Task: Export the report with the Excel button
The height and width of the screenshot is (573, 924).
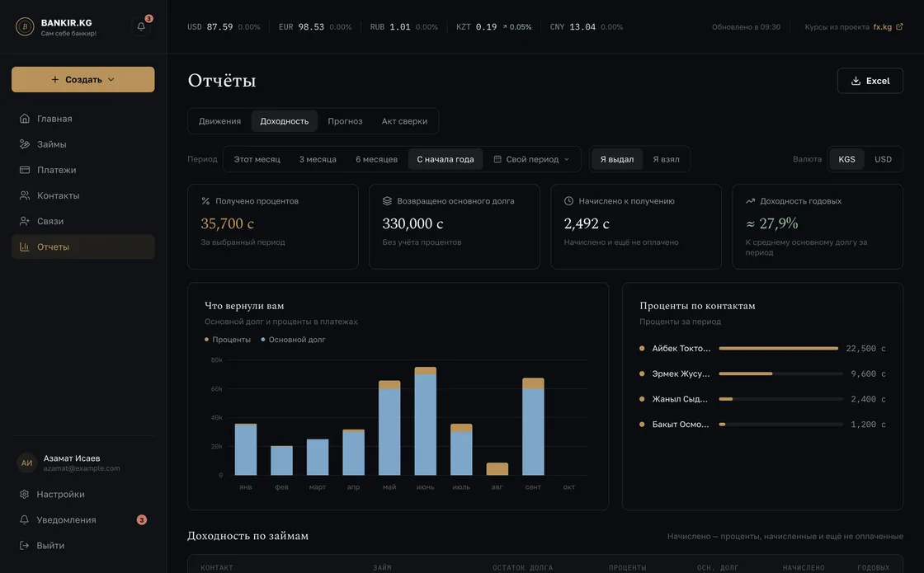Action: [x=870, y=81]
